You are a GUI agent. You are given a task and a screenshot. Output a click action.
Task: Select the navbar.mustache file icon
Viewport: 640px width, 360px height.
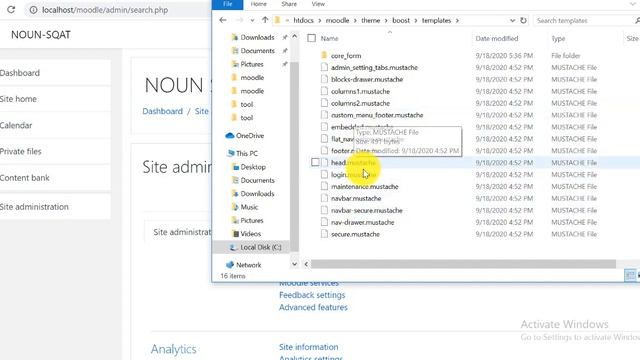[x=324, y=198]
